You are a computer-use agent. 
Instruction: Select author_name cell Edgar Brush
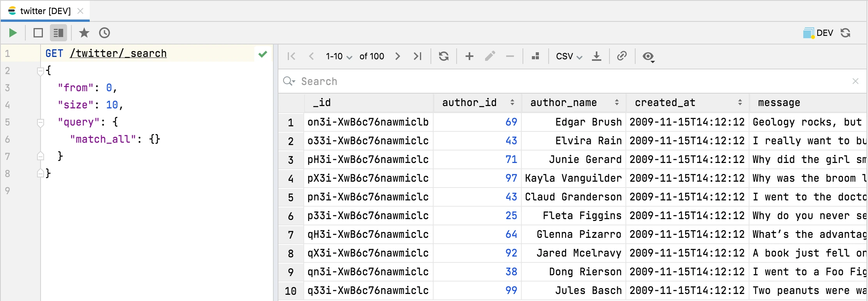pos(574,122)
